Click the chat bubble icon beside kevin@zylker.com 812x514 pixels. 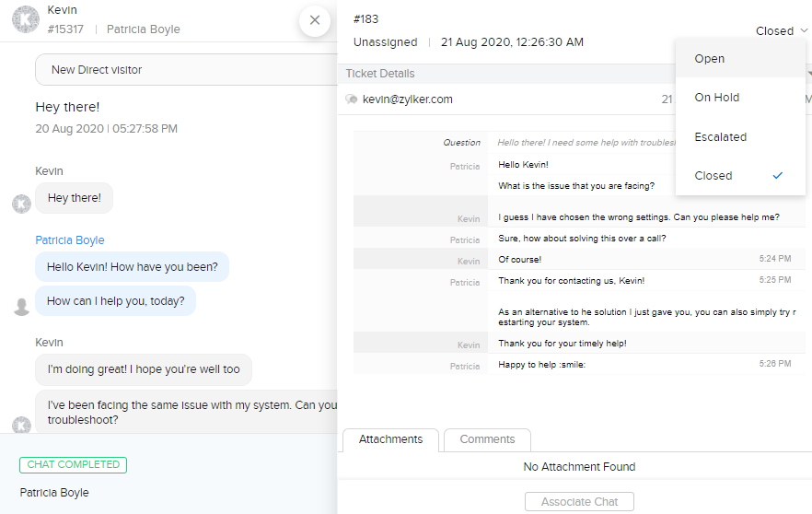coord(351,99)
